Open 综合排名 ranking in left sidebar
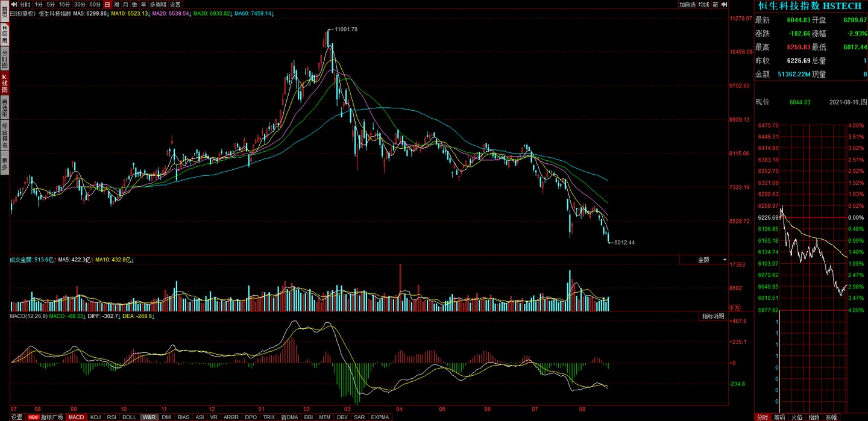868x421 pixels. [5, 136]
